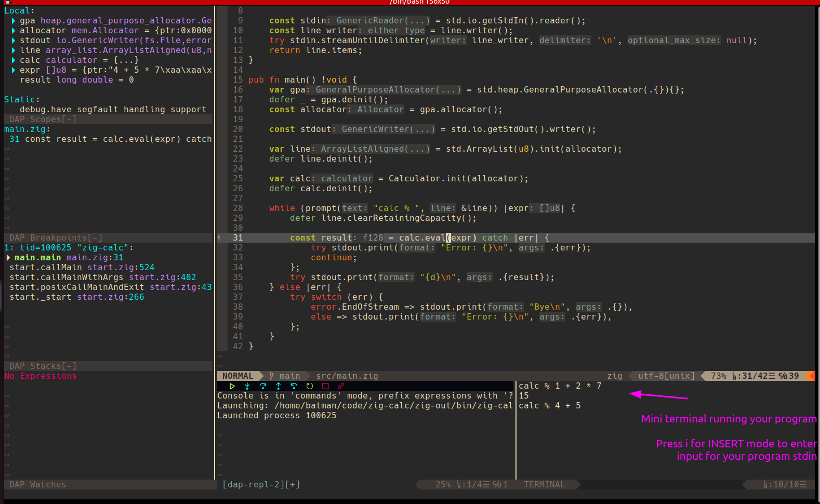Select thread tid=100625 zig-calc
This screenshot has width=820, height=504.
69,248
